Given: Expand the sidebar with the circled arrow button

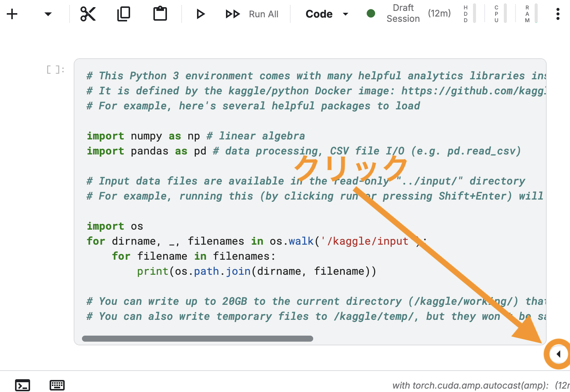Looking at the screenshot, I should point(558,354).
